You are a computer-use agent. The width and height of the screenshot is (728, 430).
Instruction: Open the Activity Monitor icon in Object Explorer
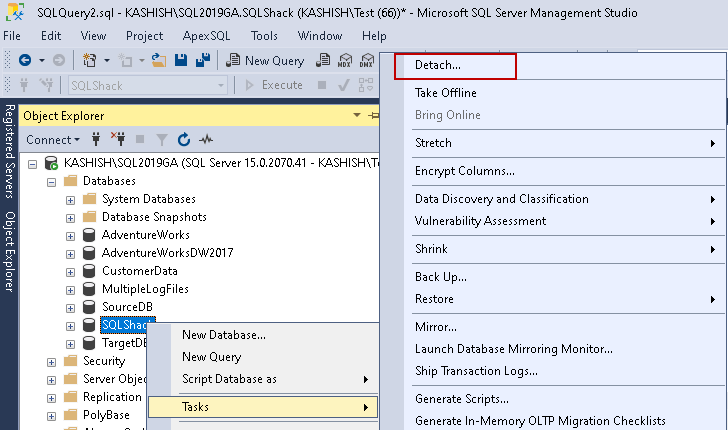pyautogui.click(x=206, y=139)
